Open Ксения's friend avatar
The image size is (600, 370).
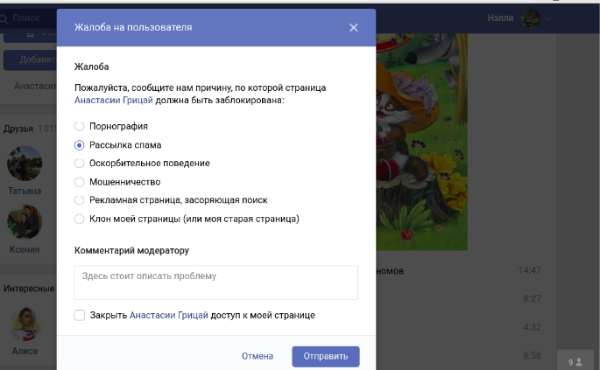click(24, 222)
